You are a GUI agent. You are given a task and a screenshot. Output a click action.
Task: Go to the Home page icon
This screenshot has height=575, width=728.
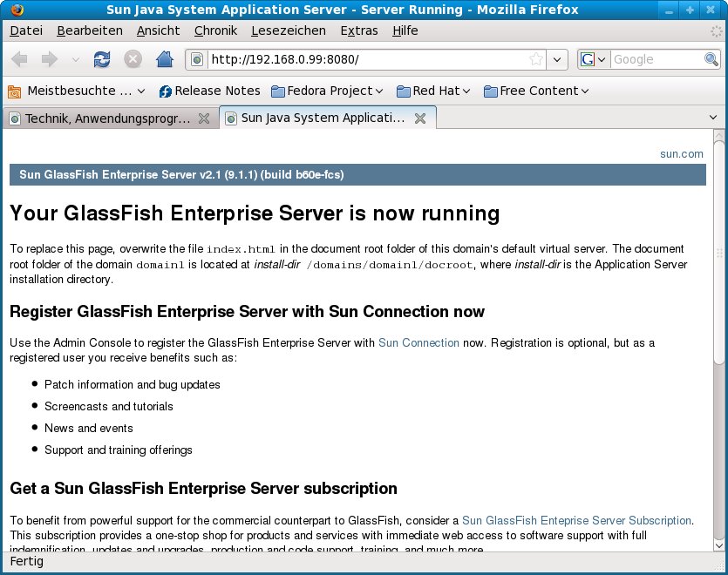click(x=164, y=59)
